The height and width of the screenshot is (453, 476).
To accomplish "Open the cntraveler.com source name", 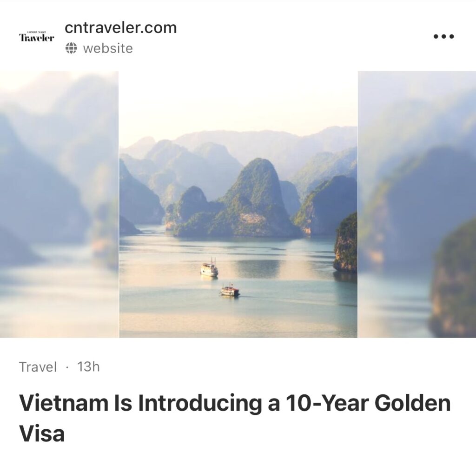I will coord(120,27).
